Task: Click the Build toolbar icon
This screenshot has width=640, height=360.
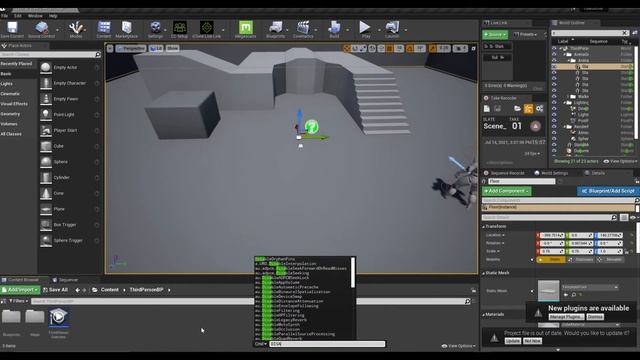Action: [x=334, y=29]
